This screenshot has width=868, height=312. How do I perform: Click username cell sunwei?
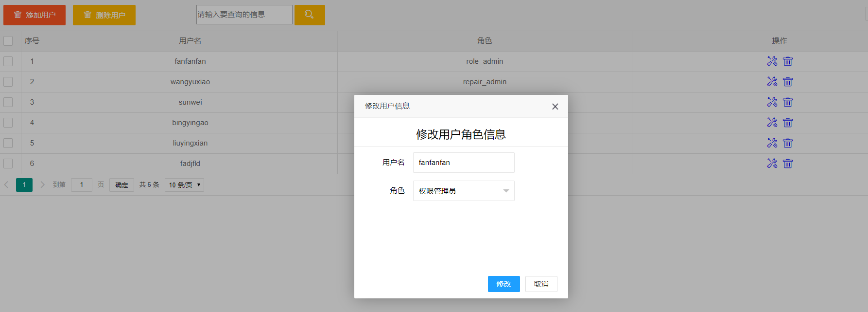tap(190, 102)
